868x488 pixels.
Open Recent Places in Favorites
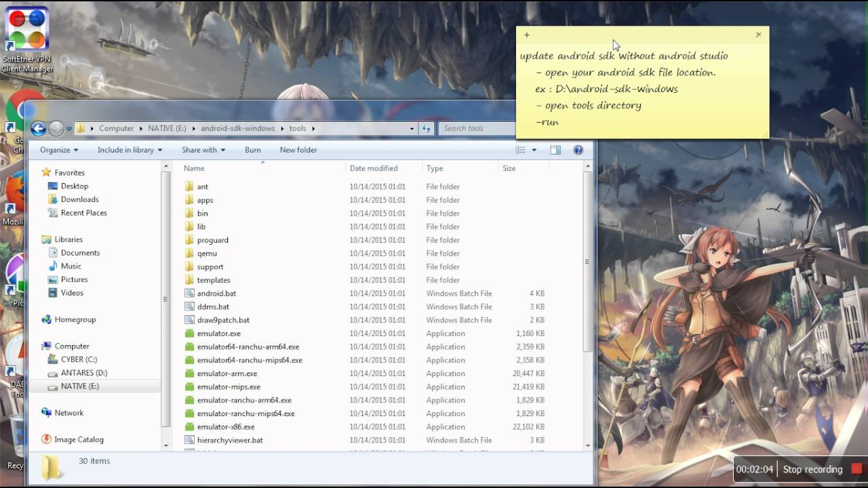click(84, 213)
